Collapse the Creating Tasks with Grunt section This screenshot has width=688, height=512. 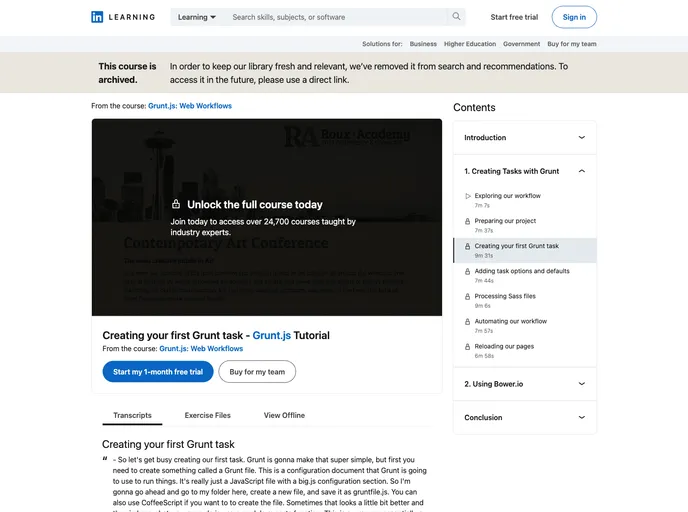(x=524, y=171)
